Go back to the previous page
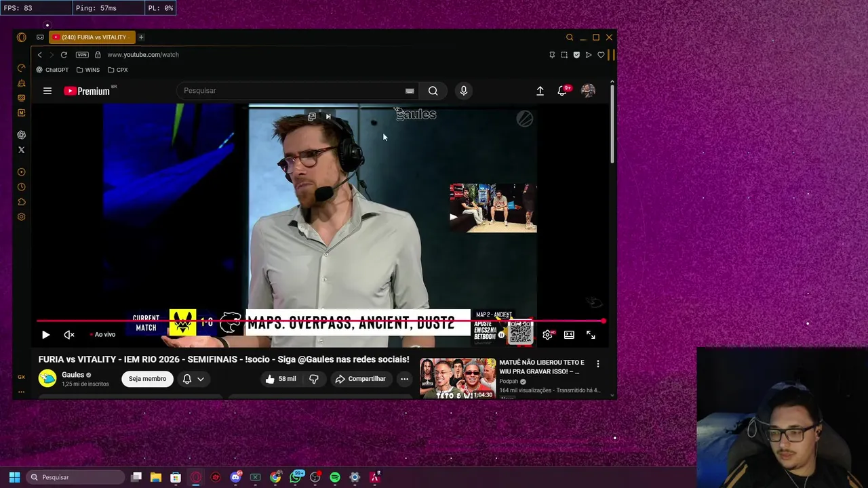The height and width of the screenshot is (488, 868). click(x=39, y=55)
